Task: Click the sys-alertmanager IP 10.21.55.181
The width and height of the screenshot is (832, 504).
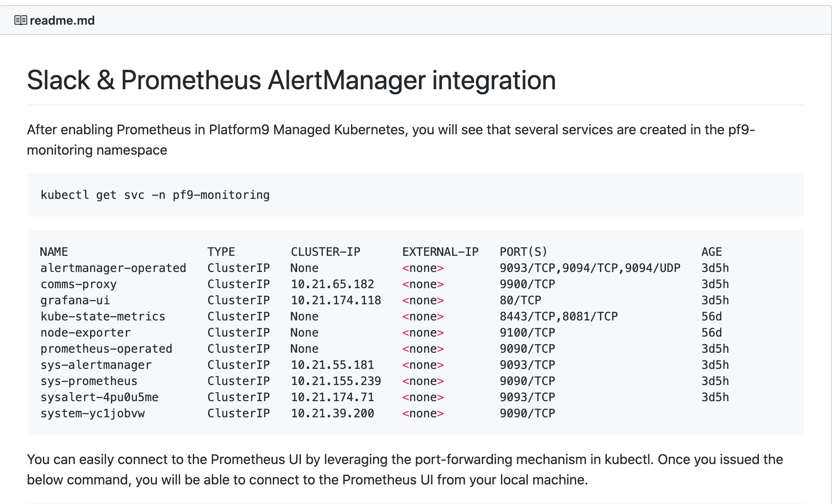Action: coord(333,365)
